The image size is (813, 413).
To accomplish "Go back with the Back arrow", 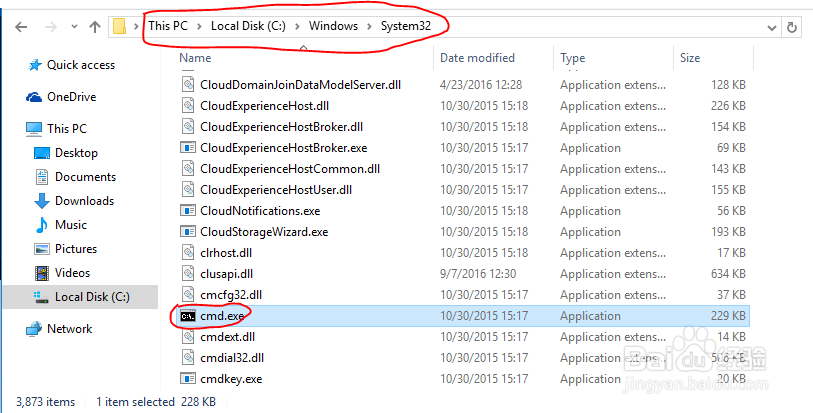I will point(21,27).
